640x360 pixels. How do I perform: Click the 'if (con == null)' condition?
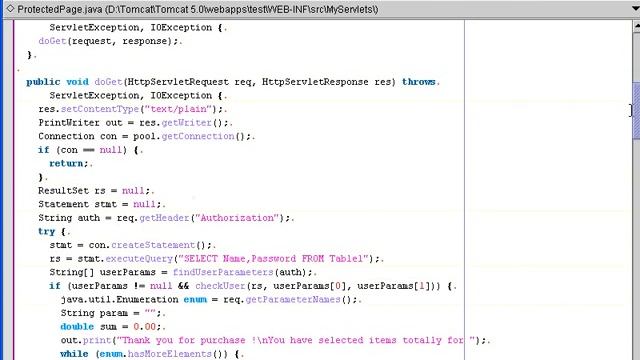[82, 150]
